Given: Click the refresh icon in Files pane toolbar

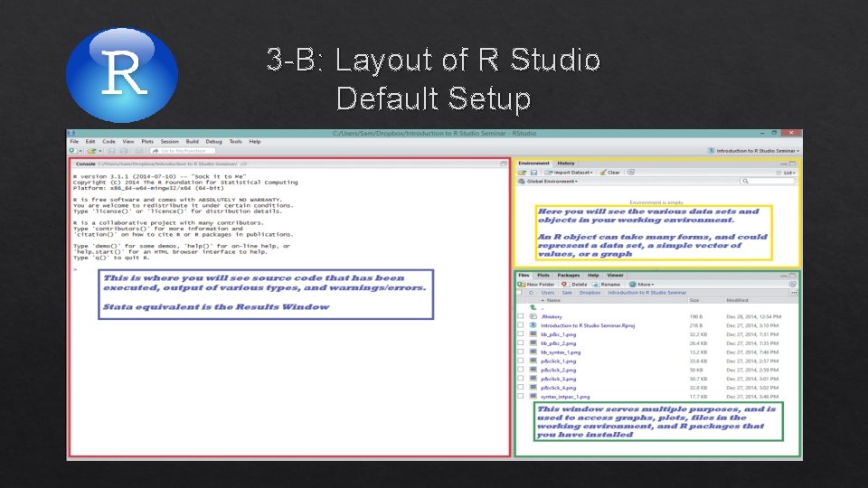Looking at the screenshot, I should [x=793, y=285].
